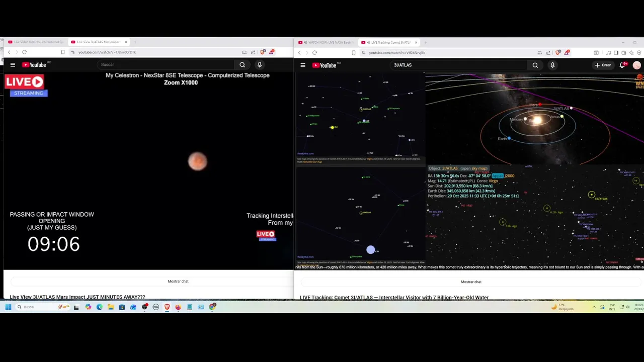Open a new tab in the left browser window
Screen dimensions: 644x362
135,42
